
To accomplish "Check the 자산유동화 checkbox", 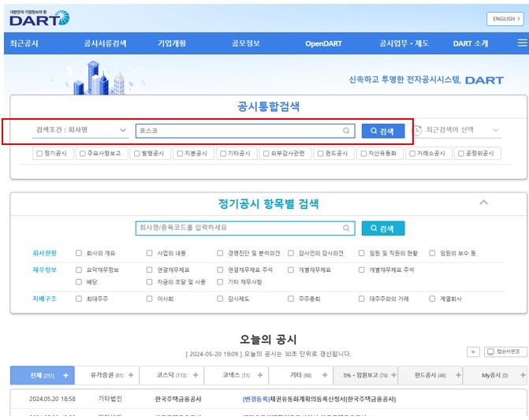I will click(x=363, y=154).
